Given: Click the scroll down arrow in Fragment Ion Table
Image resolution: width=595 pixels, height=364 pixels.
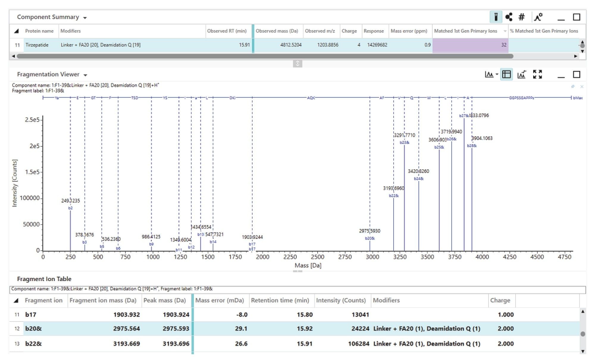Looking at the screenshot, I should click(583, 351).
